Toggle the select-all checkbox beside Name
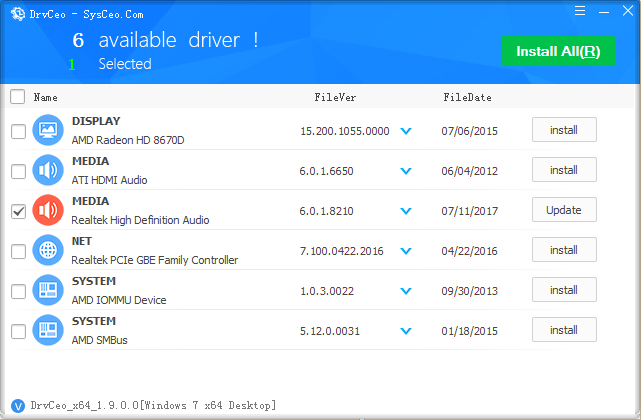This screenshot has width=641, height=420. point(18,97)
